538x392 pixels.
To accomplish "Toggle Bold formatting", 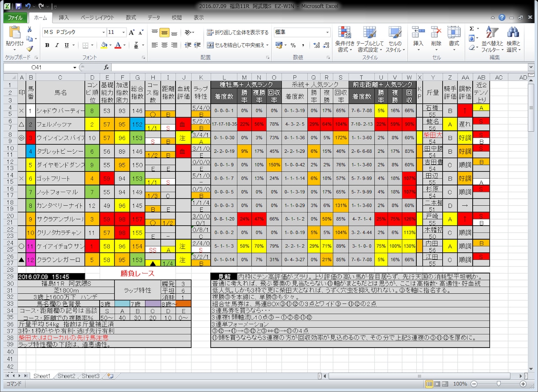I will pos(47,45).
